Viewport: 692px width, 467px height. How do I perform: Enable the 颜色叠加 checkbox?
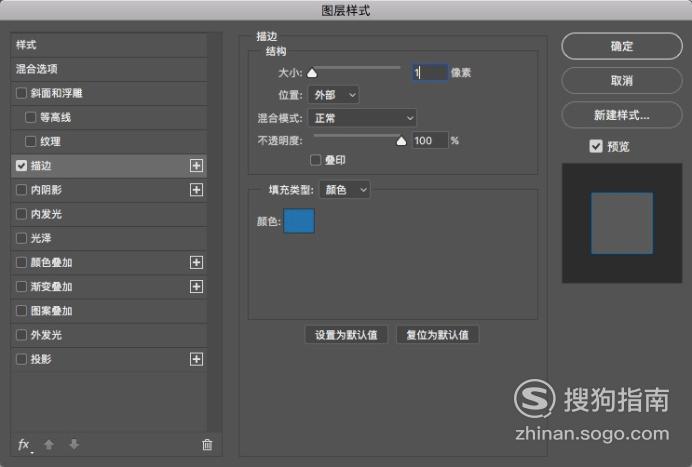point(21,262)
